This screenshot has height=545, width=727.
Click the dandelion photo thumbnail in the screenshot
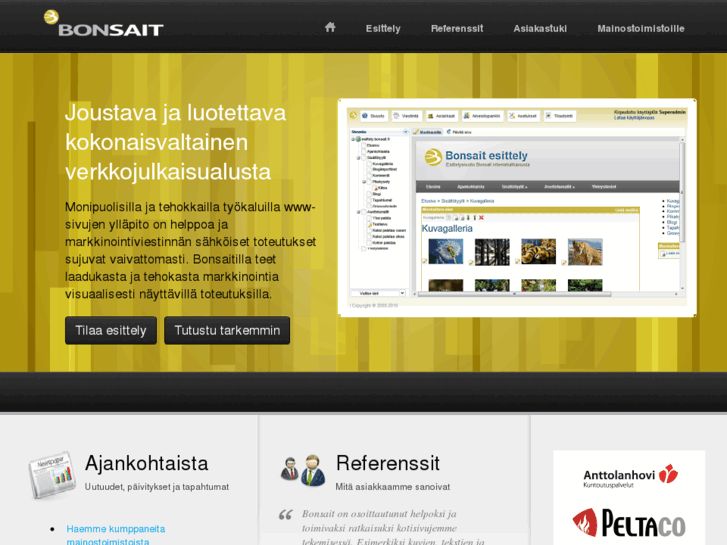click(x=446, y=251)
